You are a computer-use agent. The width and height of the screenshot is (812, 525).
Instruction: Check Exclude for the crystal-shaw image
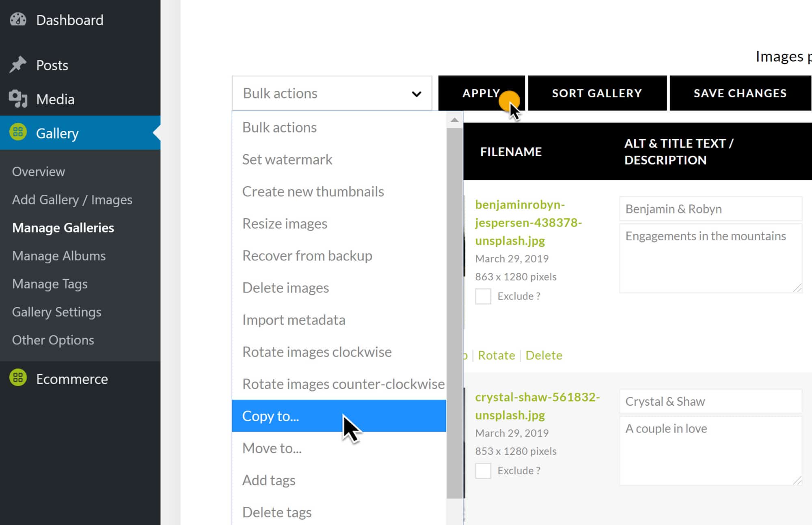tap(483, 471)
